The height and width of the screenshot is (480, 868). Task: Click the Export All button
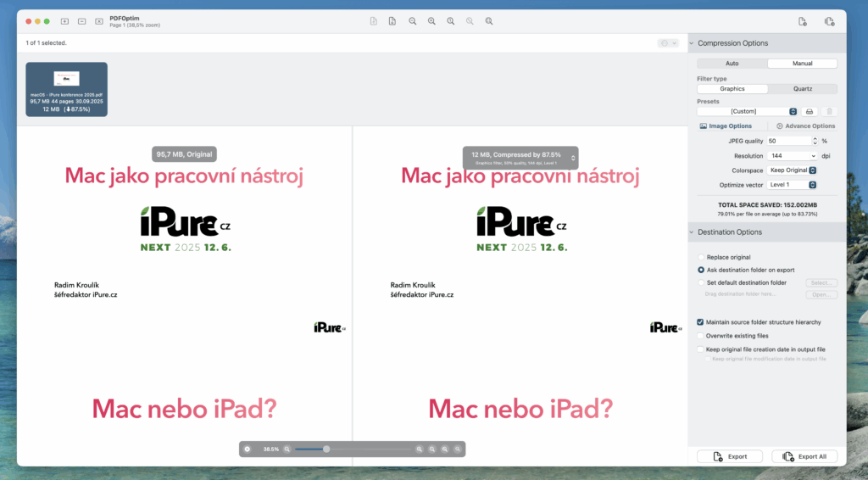(804, 456)
